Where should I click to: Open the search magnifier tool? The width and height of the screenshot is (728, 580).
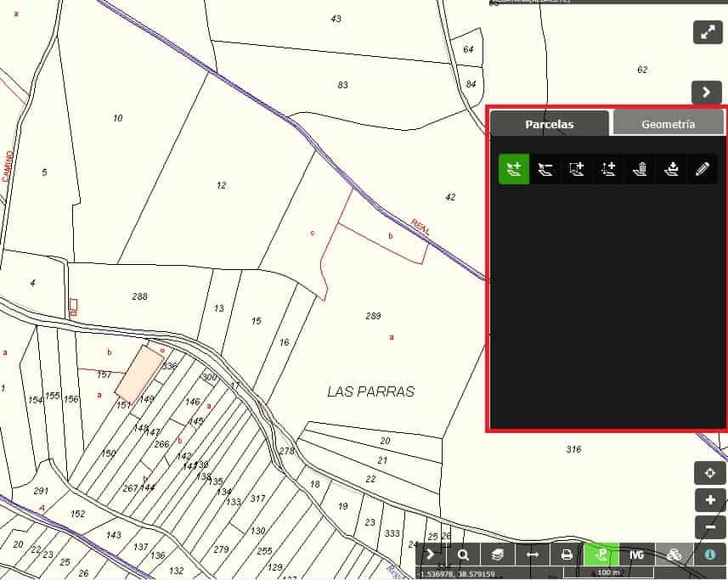click(464, 555)
